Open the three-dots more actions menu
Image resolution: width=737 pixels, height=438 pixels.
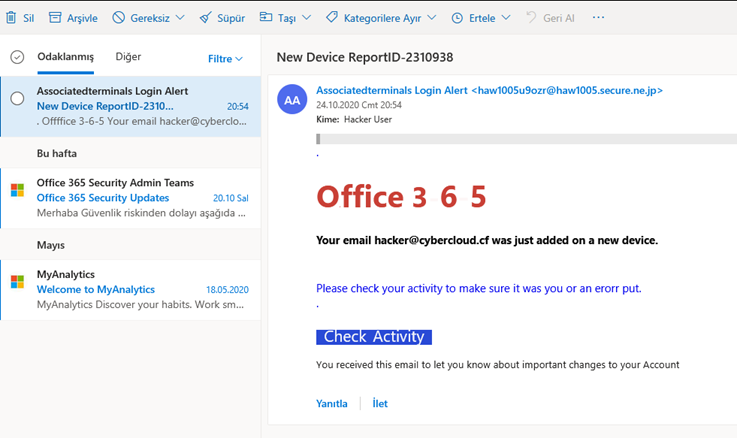click(x=598, y=17)
